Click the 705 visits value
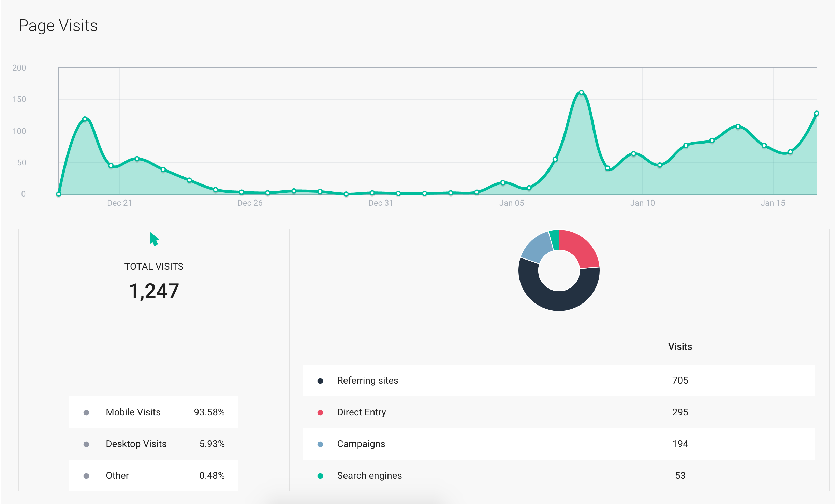 (680, 380)
